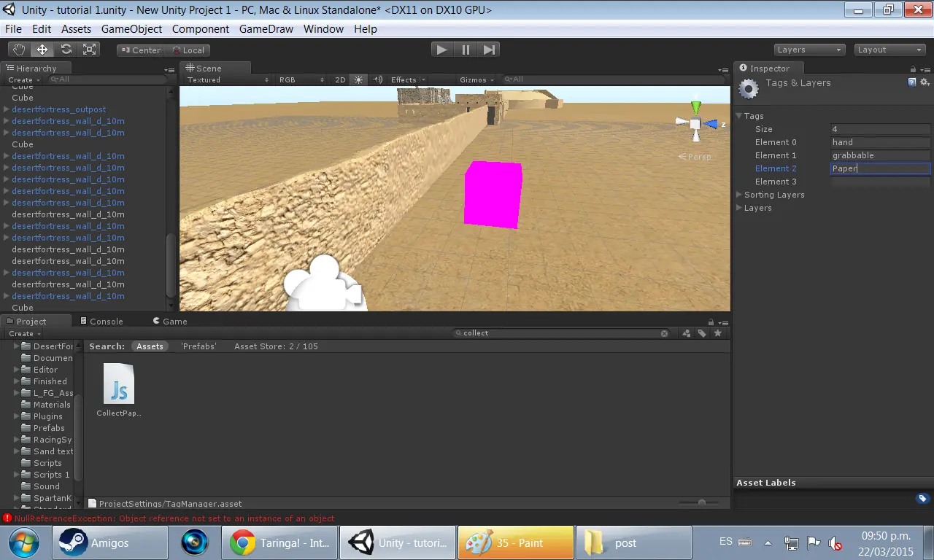Click empty Element 3 tag field

tap(881, 182)
